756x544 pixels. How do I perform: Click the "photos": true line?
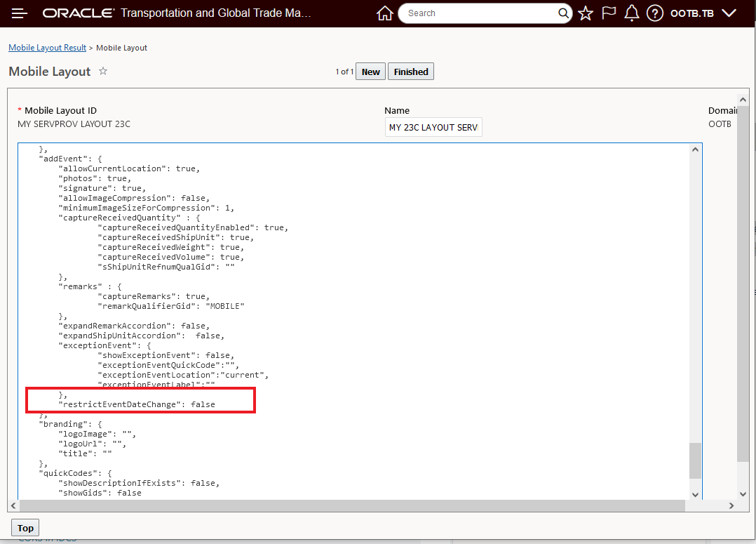(95, 178)
